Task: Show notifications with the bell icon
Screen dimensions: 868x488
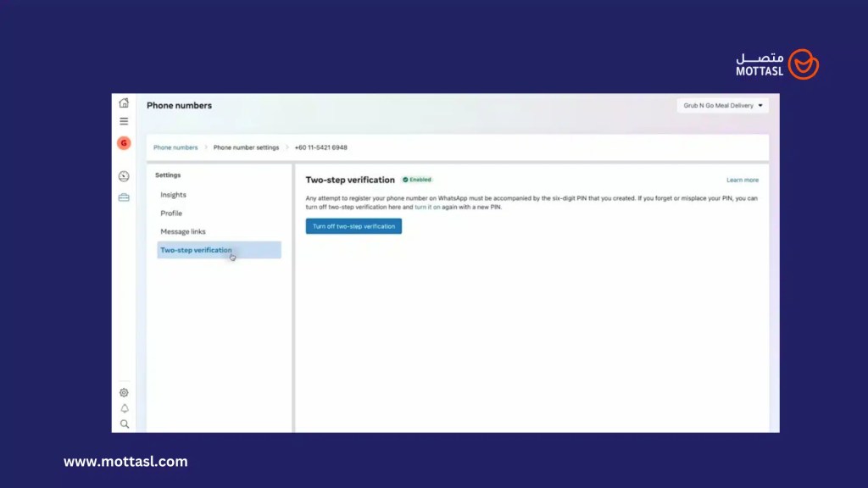Action: coord(124,408)
